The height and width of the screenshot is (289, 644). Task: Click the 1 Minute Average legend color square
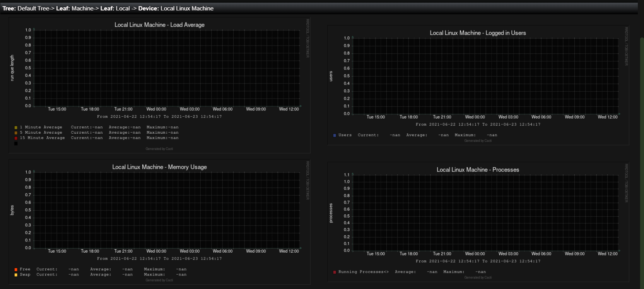[x=16, y=127]
